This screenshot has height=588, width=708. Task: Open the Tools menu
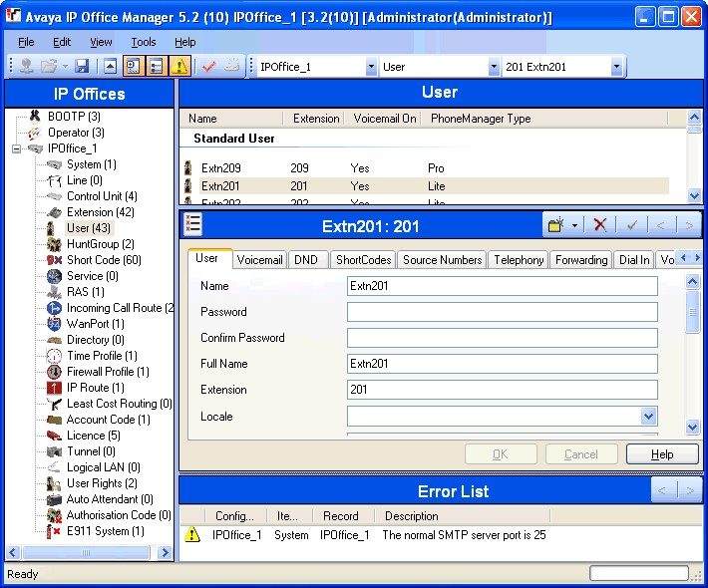[x=144, y=42]
